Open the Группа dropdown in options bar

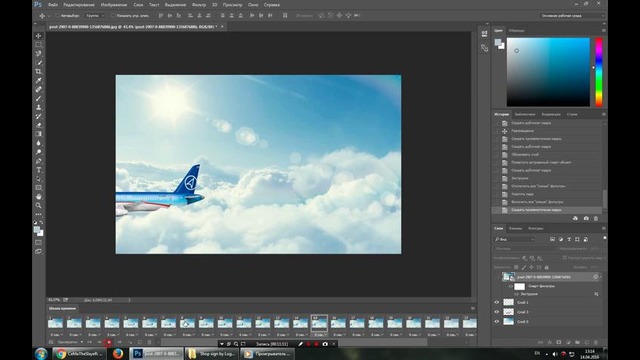click(x=95, y=16)
